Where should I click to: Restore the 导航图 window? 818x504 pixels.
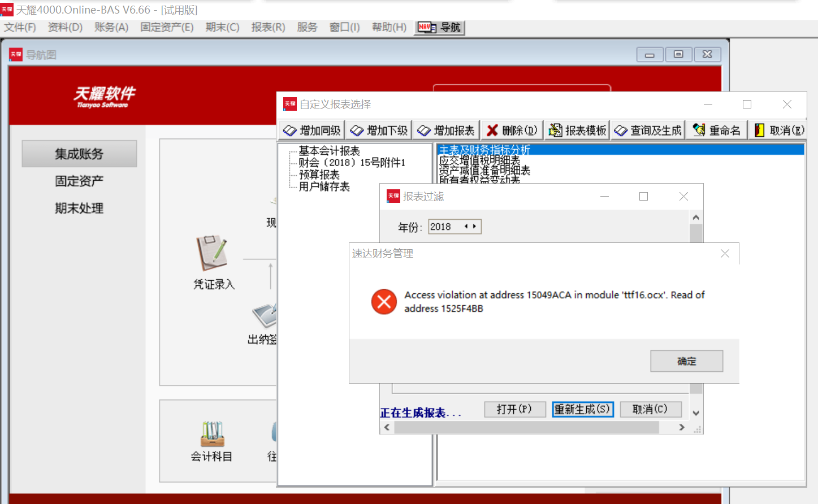tap(678, 55)
